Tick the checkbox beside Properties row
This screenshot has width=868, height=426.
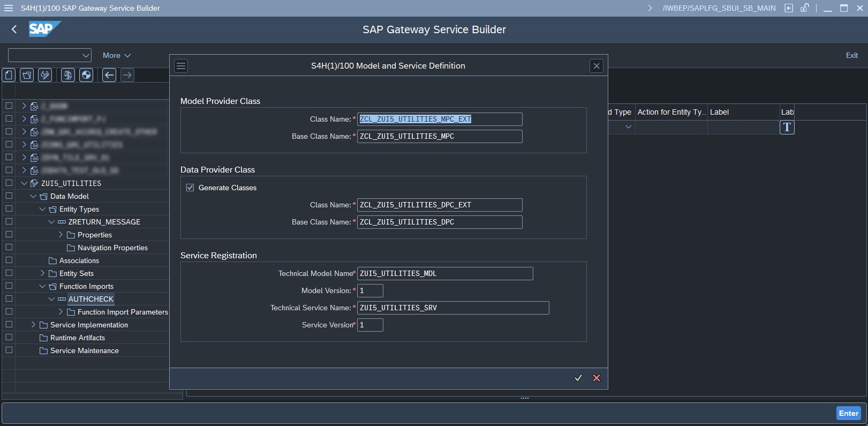point(9,234)
